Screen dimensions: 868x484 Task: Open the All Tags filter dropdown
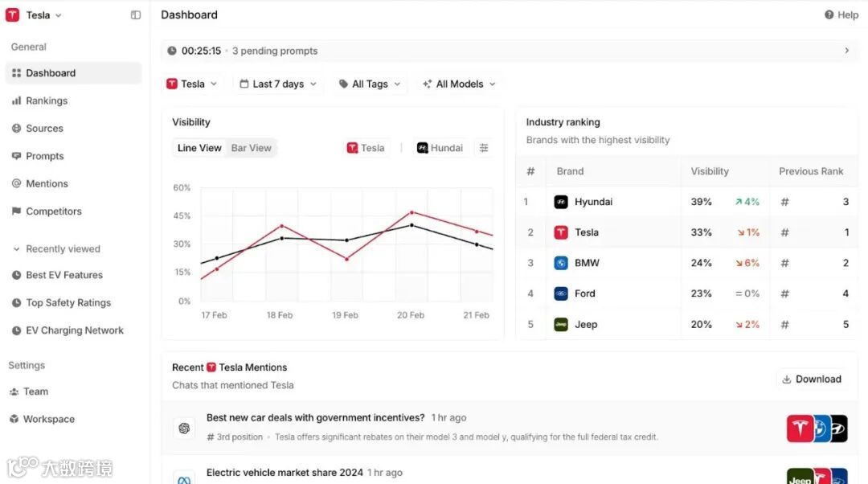tap(369, 84)
